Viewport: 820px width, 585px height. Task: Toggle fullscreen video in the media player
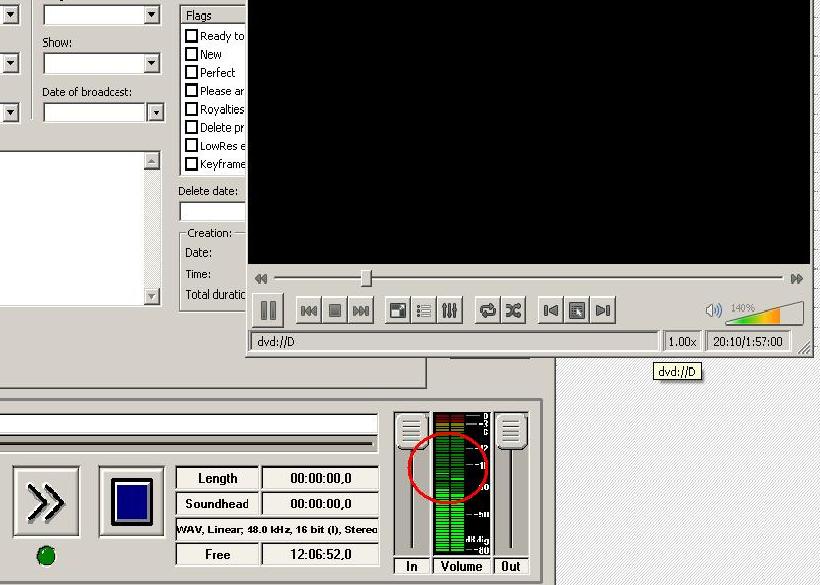coord(398,311)
